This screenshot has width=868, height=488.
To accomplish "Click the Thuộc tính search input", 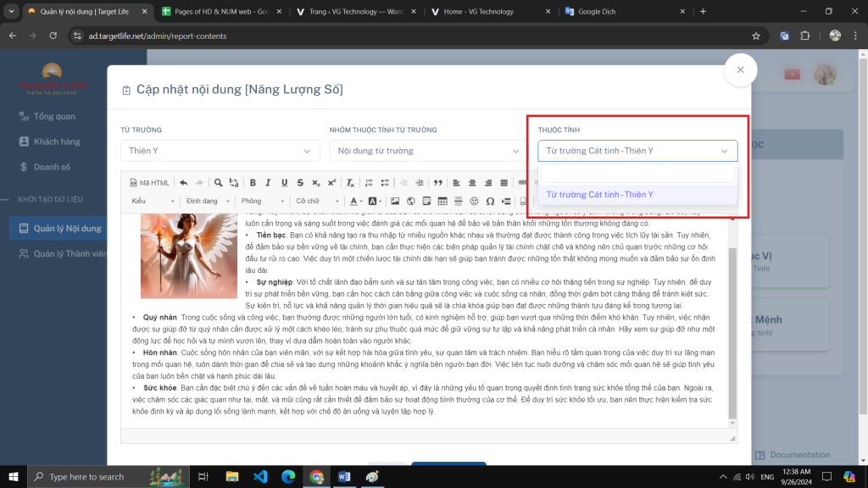I will [x=637, y=174].
